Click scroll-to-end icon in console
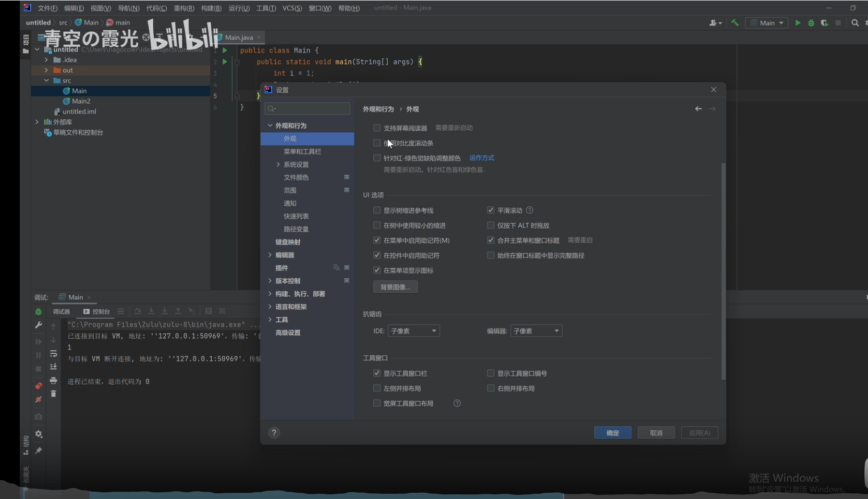868x499 pixels. click(x=53, y=367)
